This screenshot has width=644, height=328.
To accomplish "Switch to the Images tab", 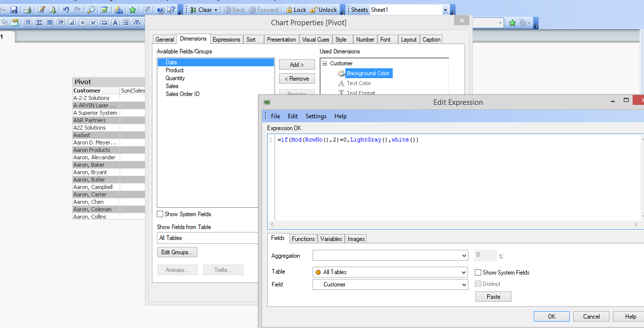I will (356, 238).
